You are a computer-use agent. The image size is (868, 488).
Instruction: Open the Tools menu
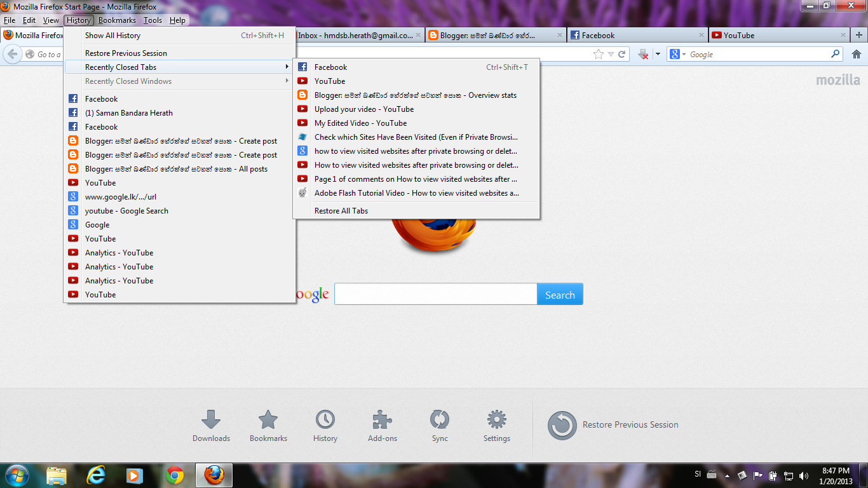pyautogui.click(x=153, y=20)
